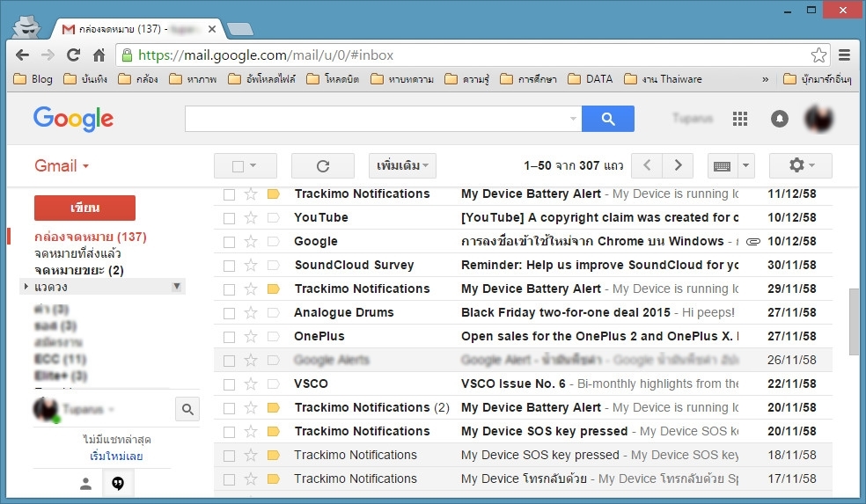The image size is (866, 504).
Task: Click yellow importance marker on 29/11/58 Trackimo email
Action: click(274, 289)
